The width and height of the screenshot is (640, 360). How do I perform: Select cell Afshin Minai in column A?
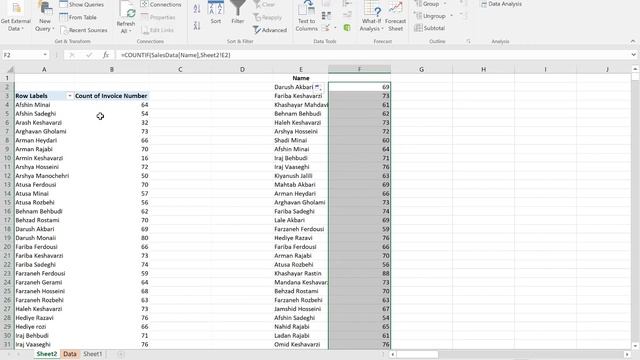click(44, 105)
